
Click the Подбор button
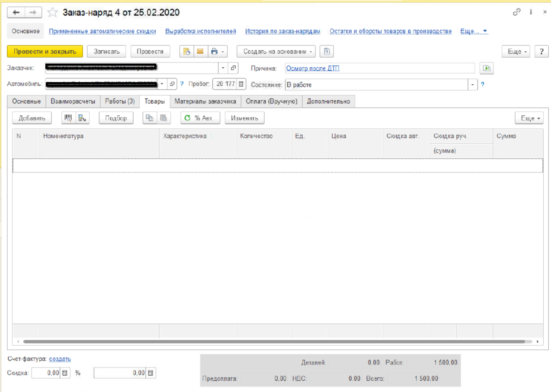[x=116, y=118]
